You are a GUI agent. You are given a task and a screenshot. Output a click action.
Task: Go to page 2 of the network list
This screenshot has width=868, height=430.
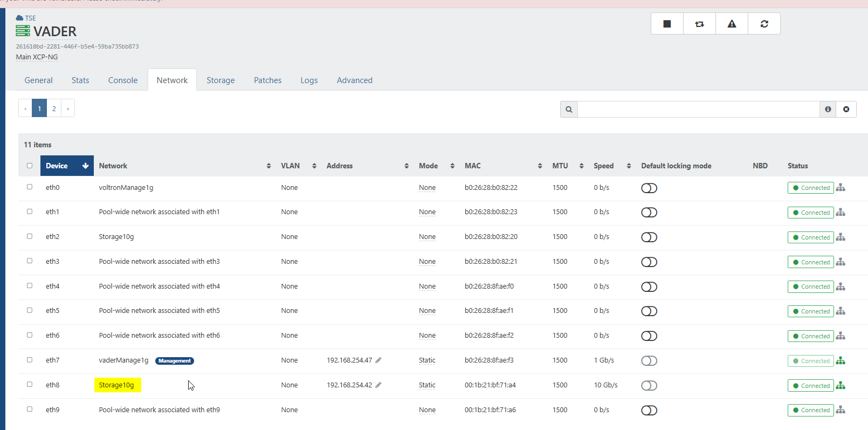pos(54,108)
